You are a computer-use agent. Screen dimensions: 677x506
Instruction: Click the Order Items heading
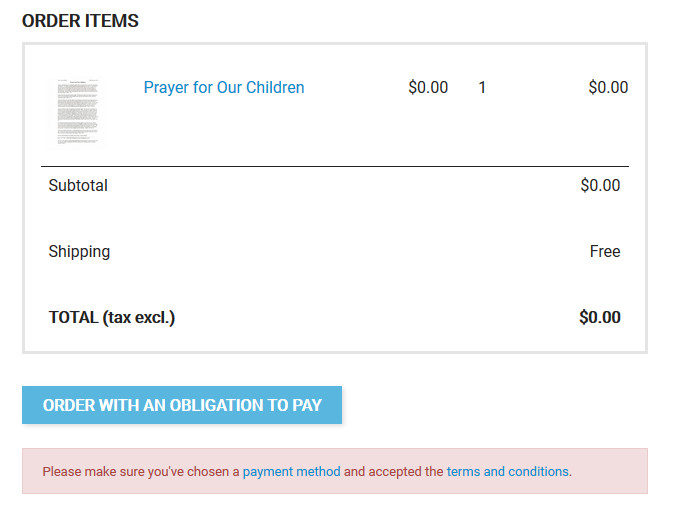coord(80,21)
